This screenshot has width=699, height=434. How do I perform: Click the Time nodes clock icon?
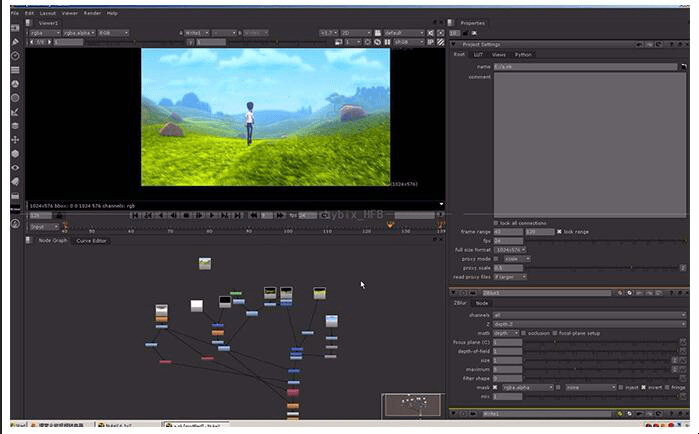tap(15, 56)
